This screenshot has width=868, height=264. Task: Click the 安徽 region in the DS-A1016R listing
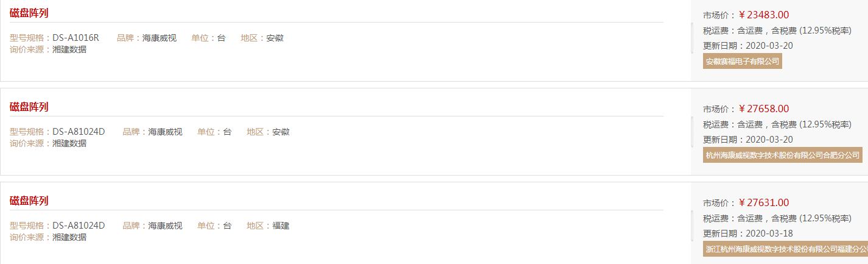click(x=275, y=38)
